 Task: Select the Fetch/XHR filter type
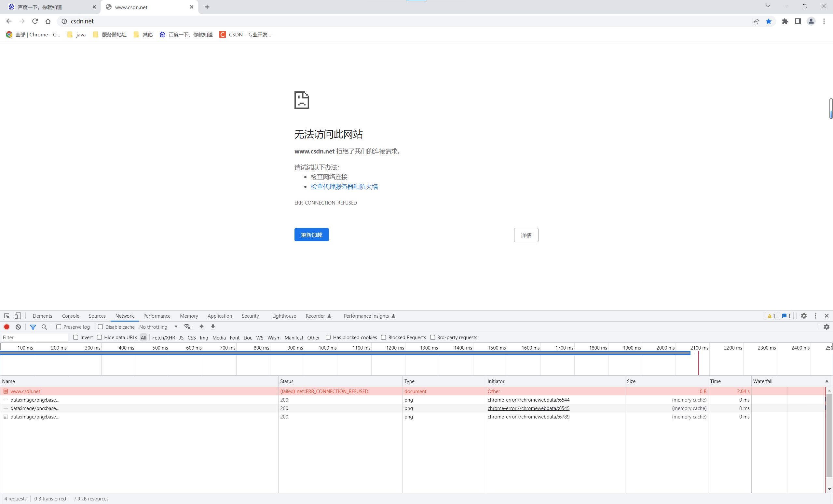click(164, 338)
